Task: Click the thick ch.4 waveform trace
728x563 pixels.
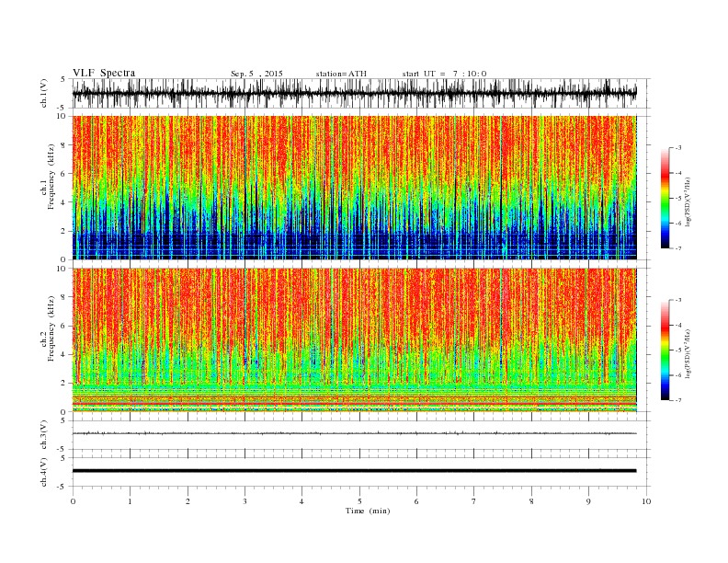Action: (354, 471)
